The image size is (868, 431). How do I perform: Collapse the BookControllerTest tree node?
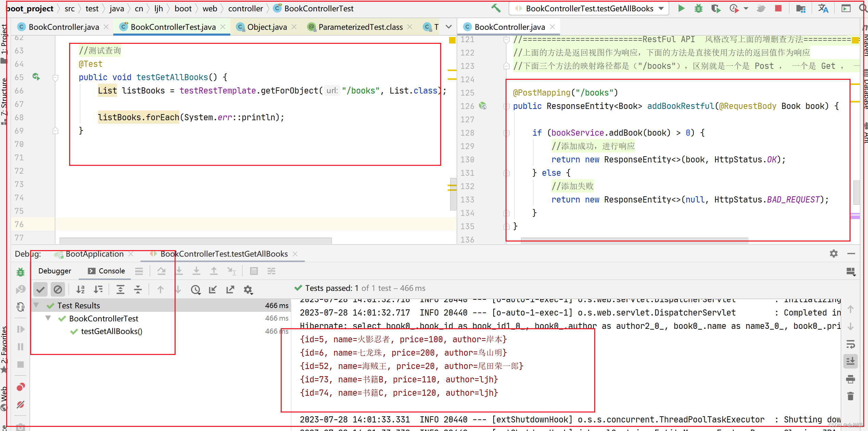48,318
